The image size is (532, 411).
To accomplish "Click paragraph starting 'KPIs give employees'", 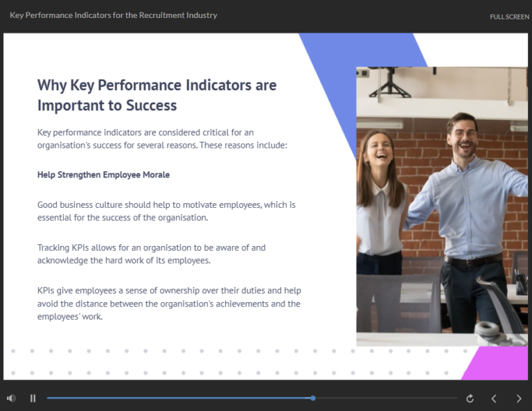I will point(169,304).
